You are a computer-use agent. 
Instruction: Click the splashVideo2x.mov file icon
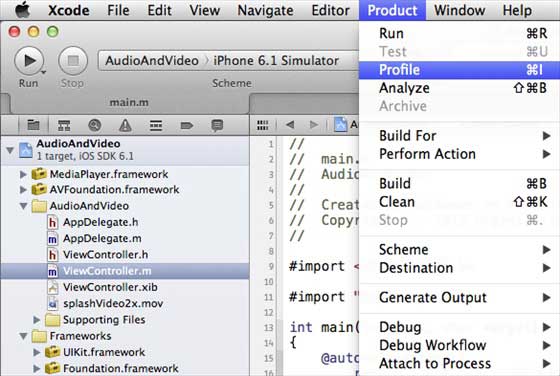point(52,304)
